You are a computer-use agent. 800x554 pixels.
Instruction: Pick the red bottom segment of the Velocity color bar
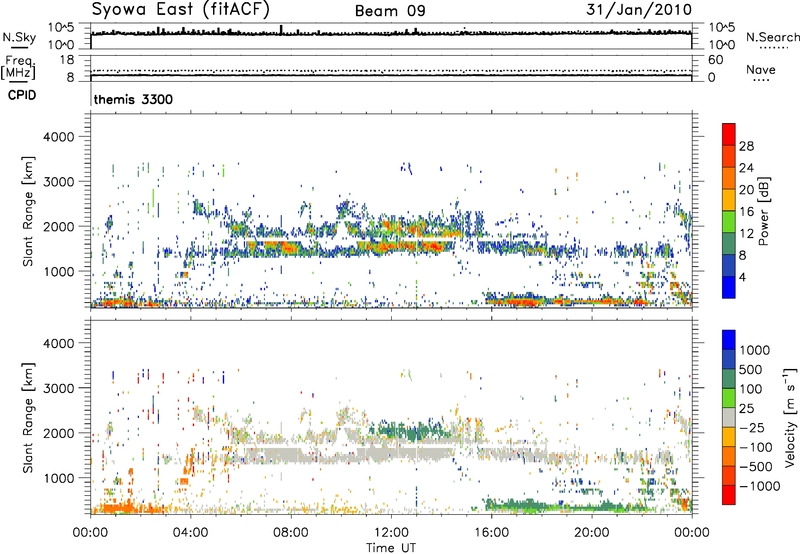(x=729, y=495)
